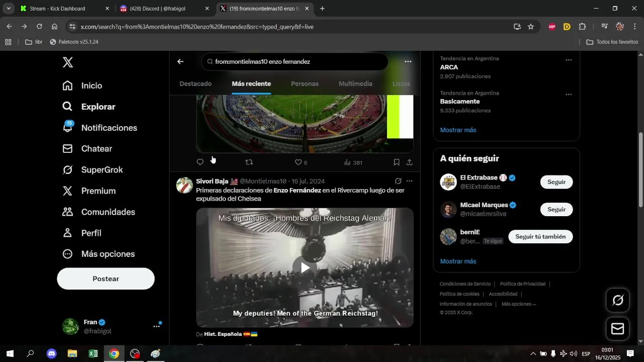Reply to the stadium photo post
The height and width of the screenshot is (362, 644).
[x=200, y=162]
